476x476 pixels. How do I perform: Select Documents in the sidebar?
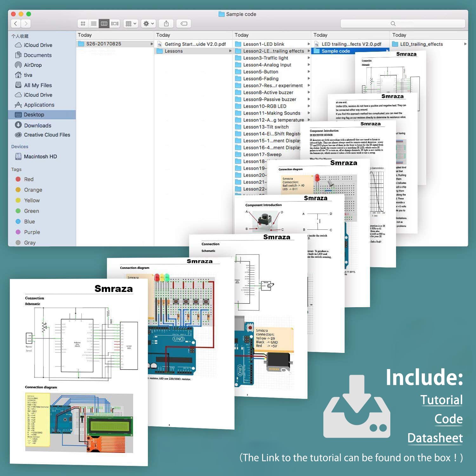point(37,55)
